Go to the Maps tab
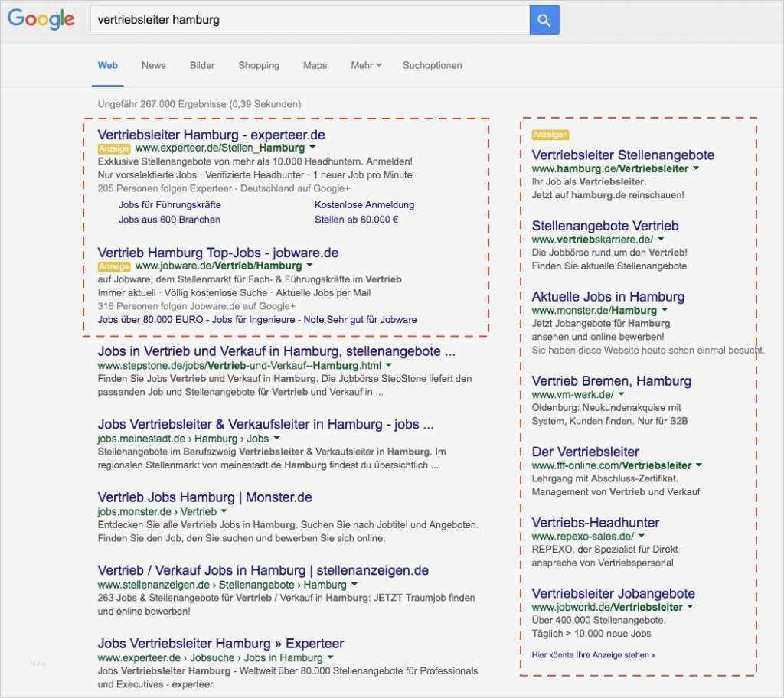Image resolution: width=784 pixels, height=698 pixels. click(x=315, y=65)
